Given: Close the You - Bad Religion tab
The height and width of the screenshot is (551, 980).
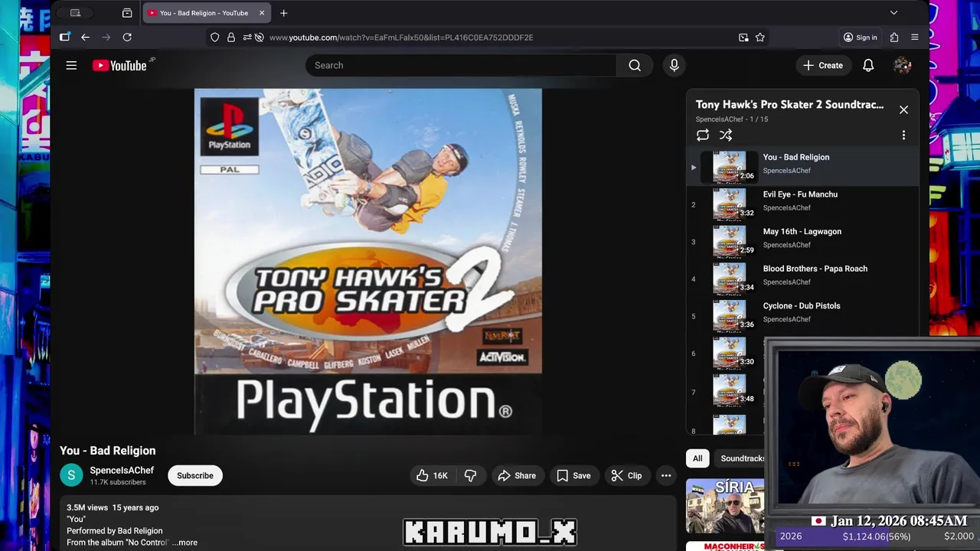Looking at the screenshot, I should pos(262,13).
